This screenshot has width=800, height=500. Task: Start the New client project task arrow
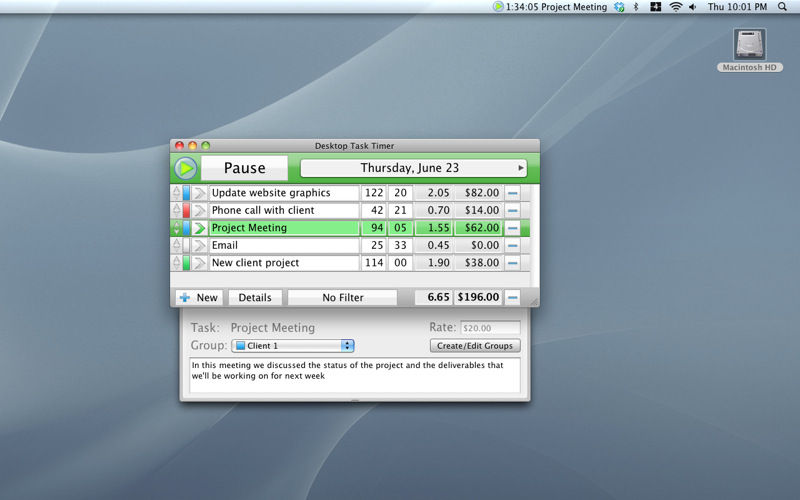pyautogui.click(x=199, y=263)
